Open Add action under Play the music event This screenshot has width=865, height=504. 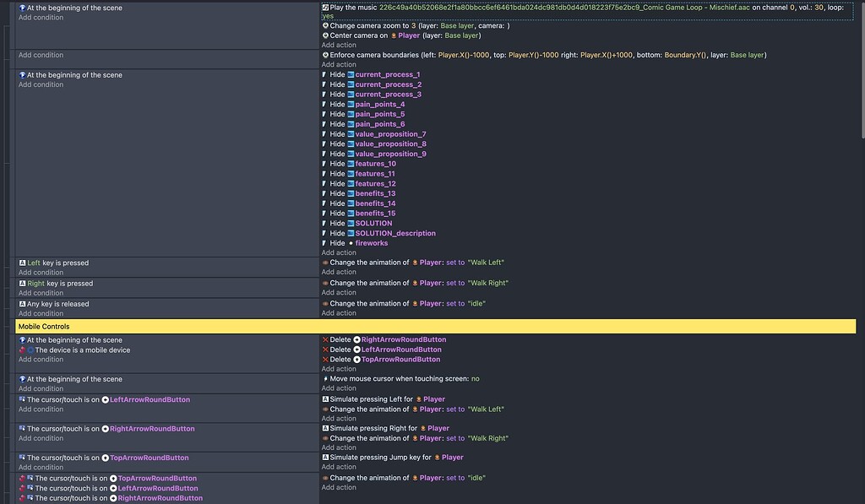point(337,44)
